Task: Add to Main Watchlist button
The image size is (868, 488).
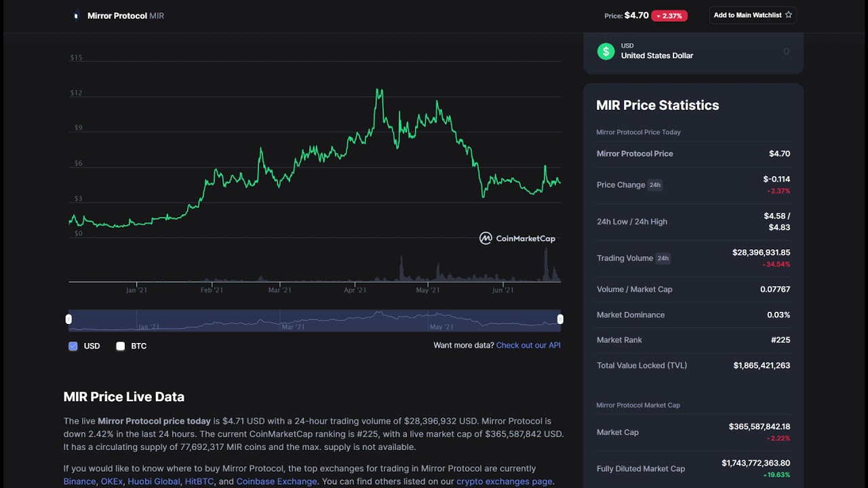Action: point(753,15)
